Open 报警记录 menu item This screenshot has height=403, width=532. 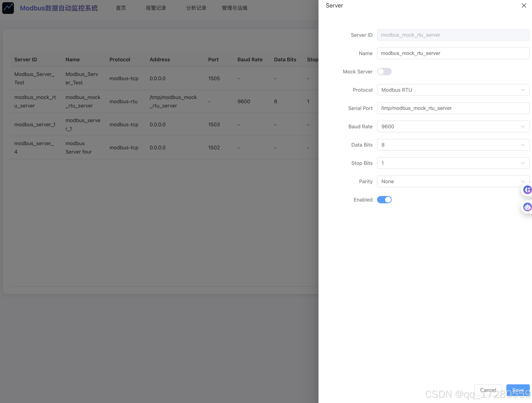(x=156, y=8)
